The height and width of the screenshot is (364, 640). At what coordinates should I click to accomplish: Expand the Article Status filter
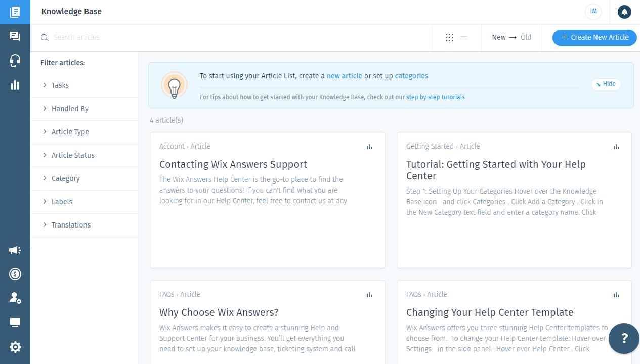click(73, 155)
